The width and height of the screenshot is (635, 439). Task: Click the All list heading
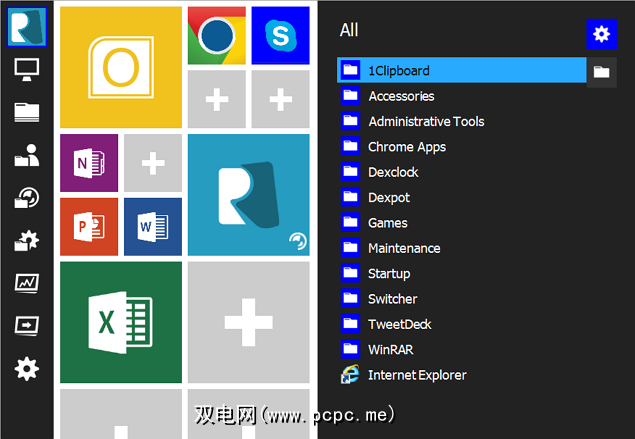[349, 30]
